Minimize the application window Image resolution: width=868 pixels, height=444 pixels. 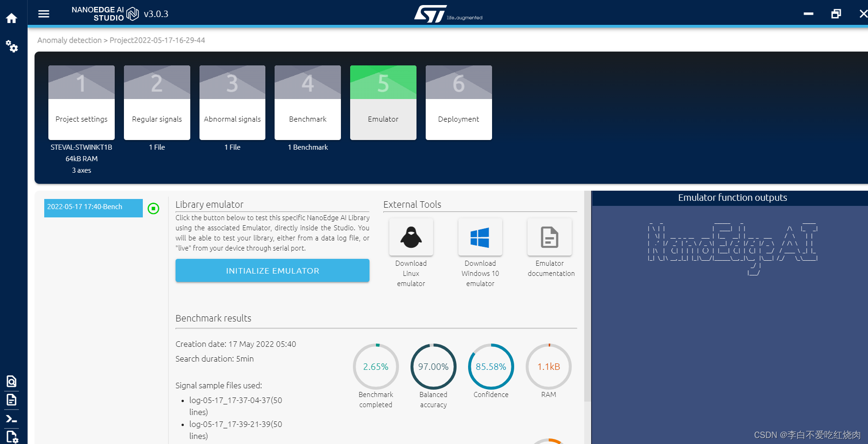coord(809,14)
